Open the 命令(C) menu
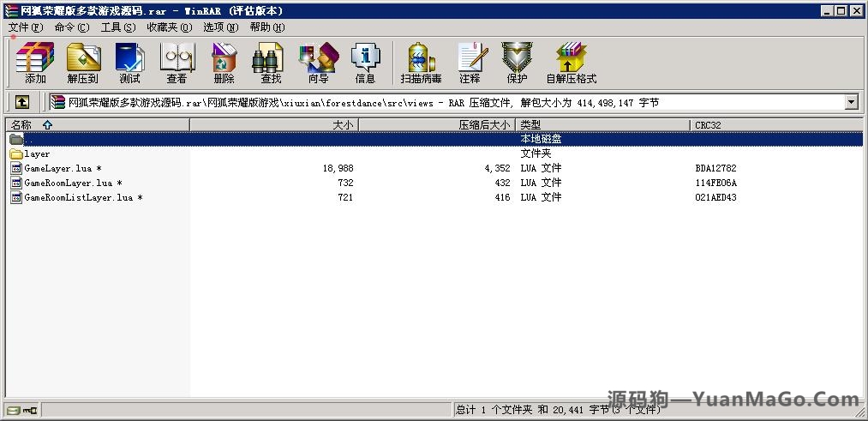868x421 pixels. 72,27
